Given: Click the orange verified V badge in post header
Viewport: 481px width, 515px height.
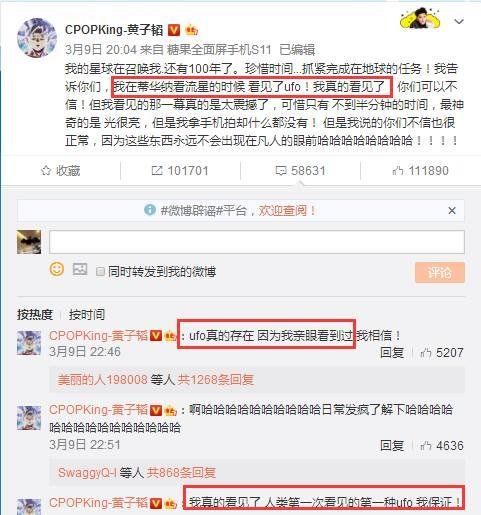Looking at the screenshot, I should pos(174,30).
